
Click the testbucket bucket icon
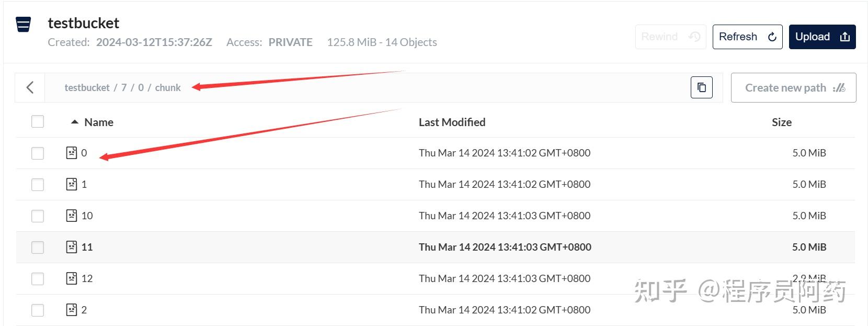[23, 25]
